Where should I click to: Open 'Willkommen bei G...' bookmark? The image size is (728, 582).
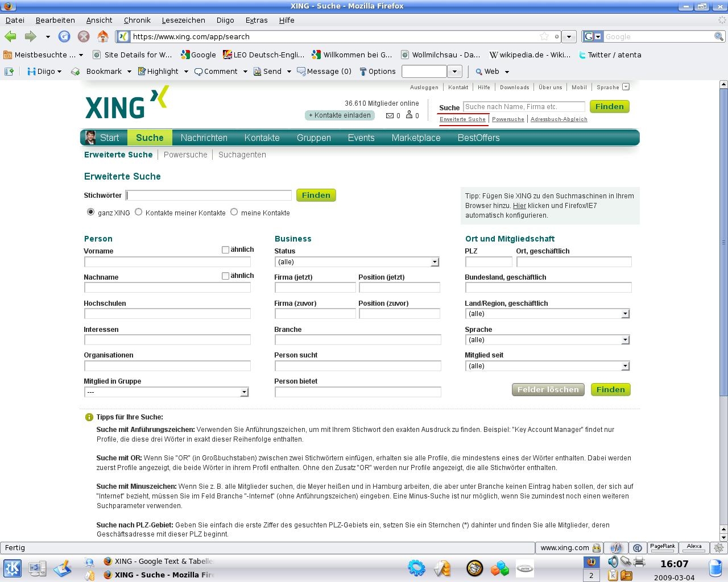pos(352,55)
